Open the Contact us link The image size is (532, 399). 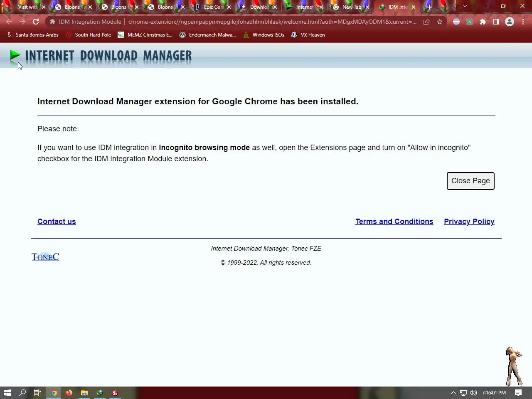(57, 222)
